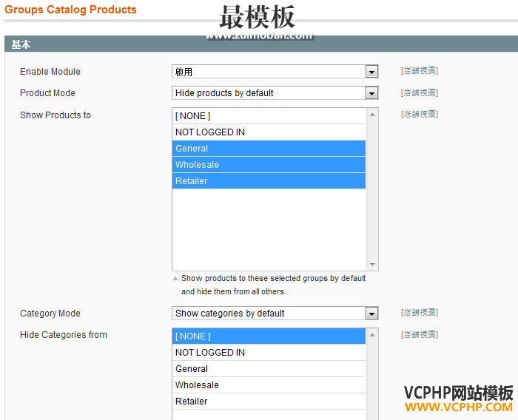Click the Product Mode label

click(x=47, y=93)
